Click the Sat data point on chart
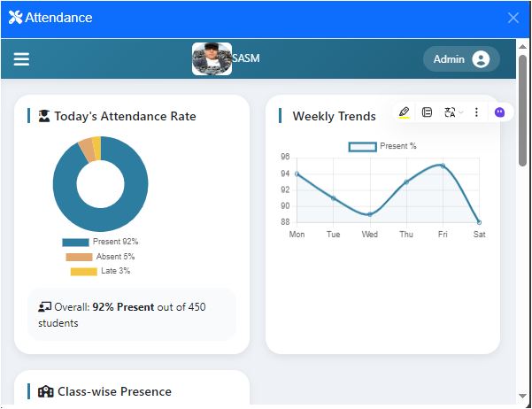 479,222
